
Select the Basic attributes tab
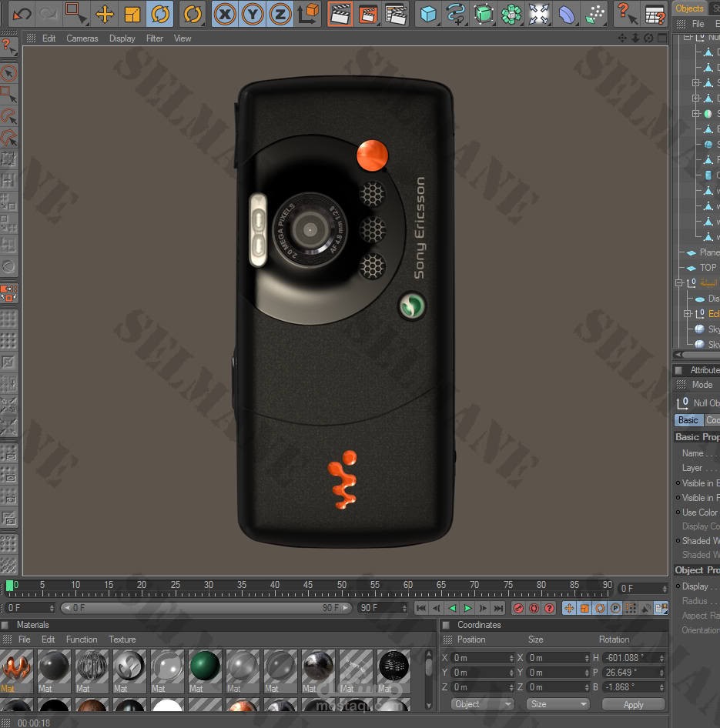pyautogui.click(x=688, y=420)
